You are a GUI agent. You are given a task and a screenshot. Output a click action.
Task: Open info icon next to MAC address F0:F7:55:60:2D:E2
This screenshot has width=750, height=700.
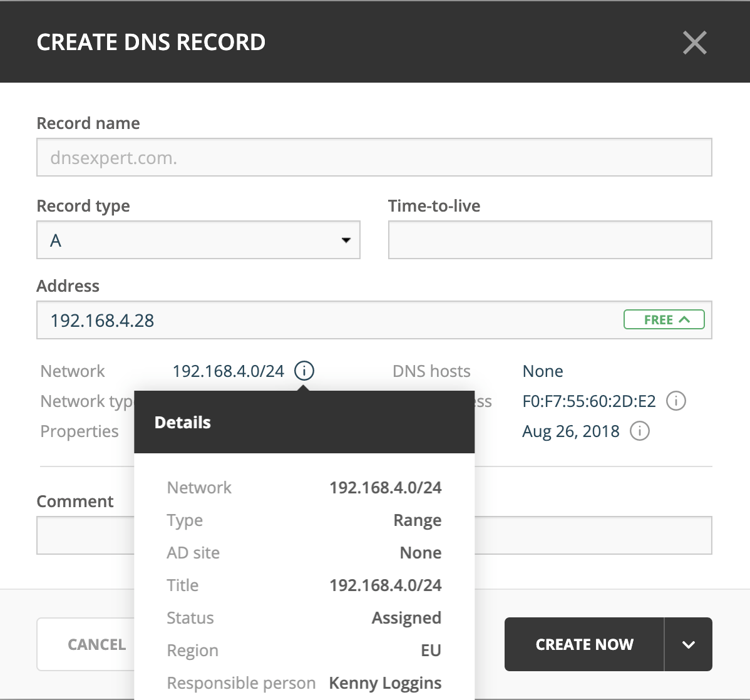(x=676, y=401)
